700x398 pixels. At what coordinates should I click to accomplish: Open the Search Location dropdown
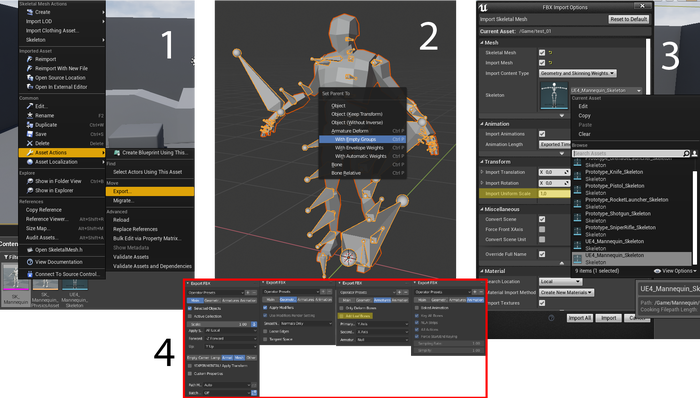[560, 282]
